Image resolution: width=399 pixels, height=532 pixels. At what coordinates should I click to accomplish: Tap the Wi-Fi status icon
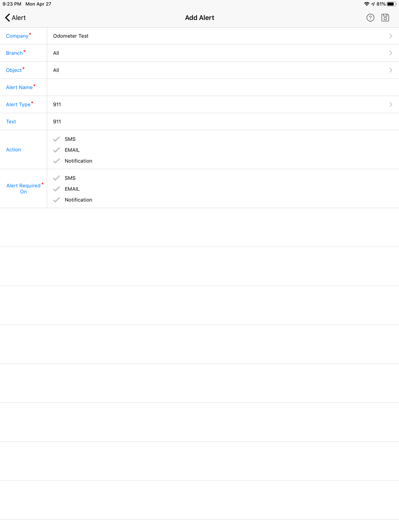tap(367, 4)
